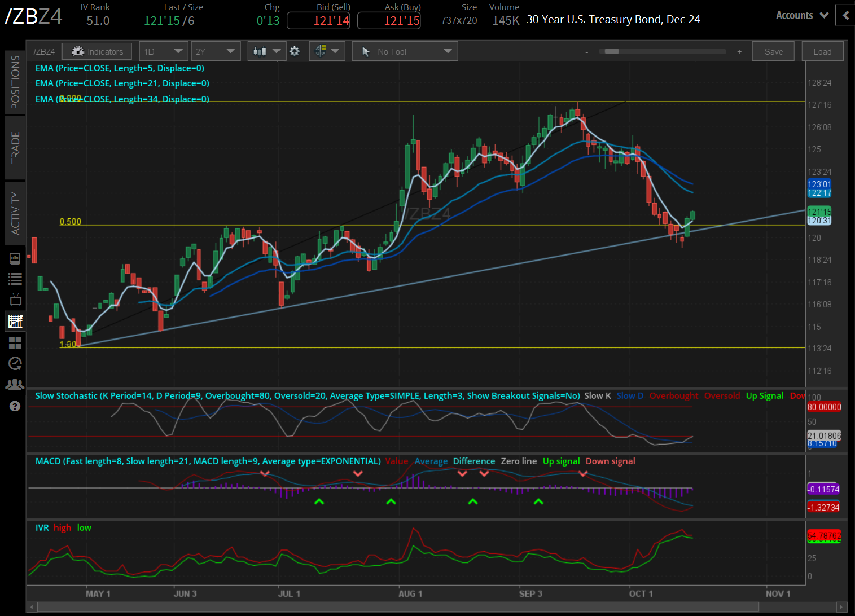Viewport: 855px width, 616px height.
Task: Select the community/people icon in sidebar
Action: tap(15, 384)
